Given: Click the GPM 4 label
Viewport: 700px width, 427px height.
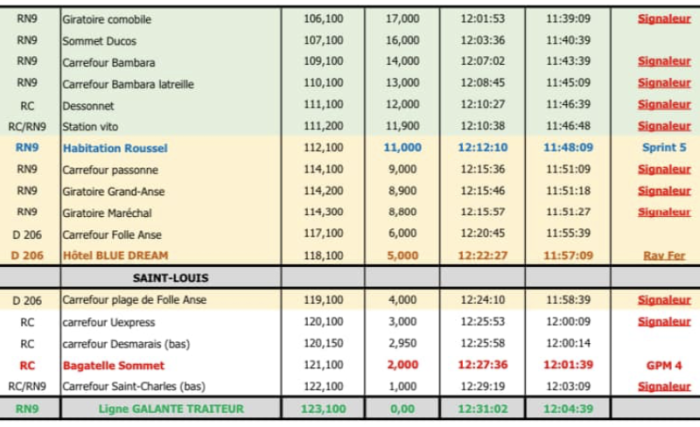Looking at the screenshot, I should tap(664, 365).
